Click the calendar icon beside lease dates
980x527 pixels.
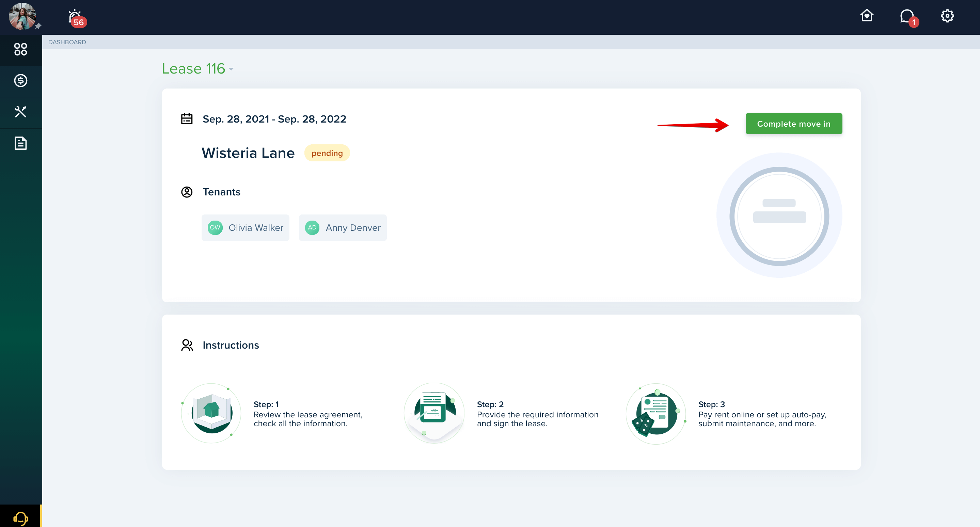point(186,119)
